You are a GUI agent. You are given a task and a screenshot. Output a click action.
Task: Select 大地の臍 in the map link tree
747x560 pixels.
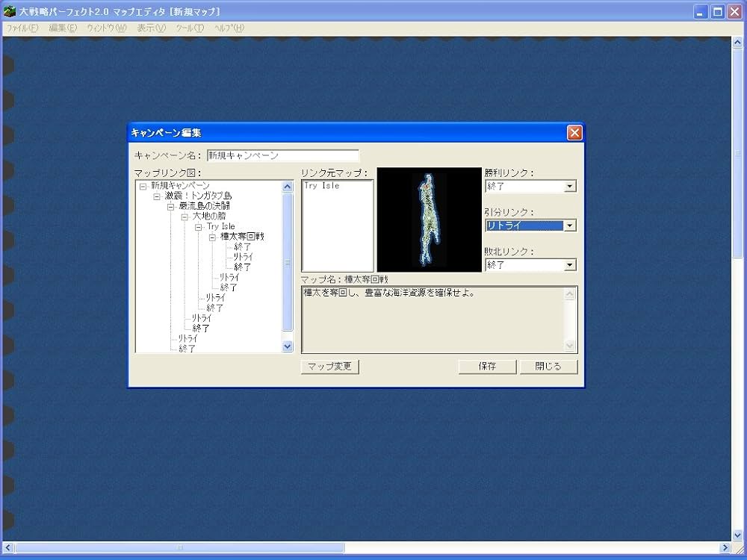point(209,217)
